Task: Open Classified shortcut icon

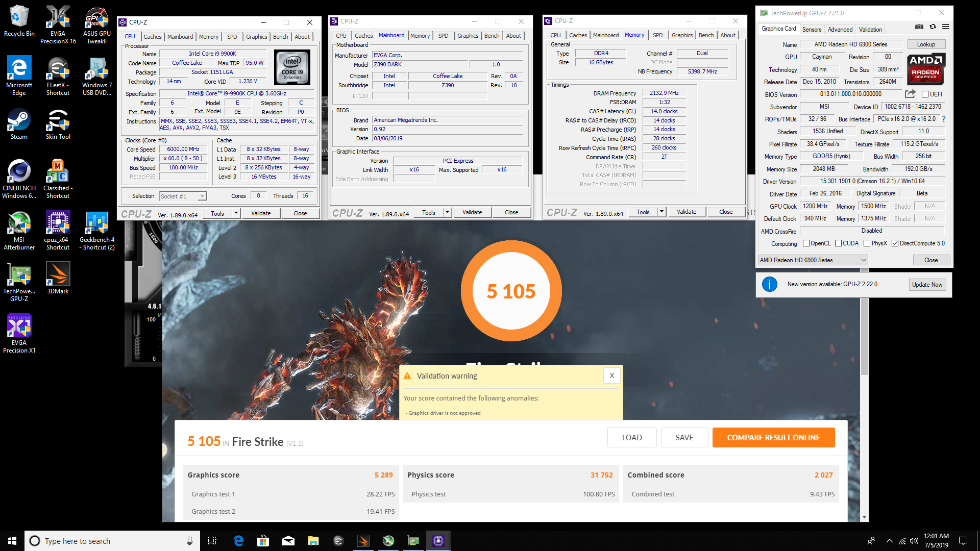Action: pos(58,179)
